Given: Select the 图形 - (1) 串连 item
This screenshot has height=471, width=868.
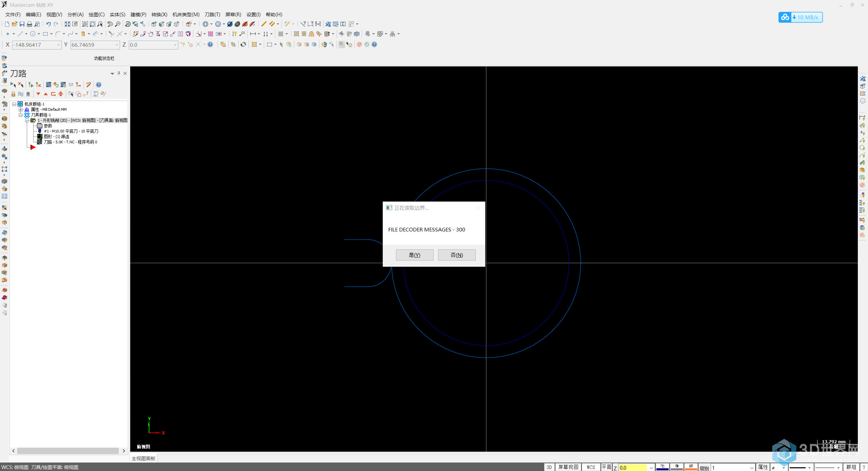Looking at the screenshot, I should tap(56, 137).
